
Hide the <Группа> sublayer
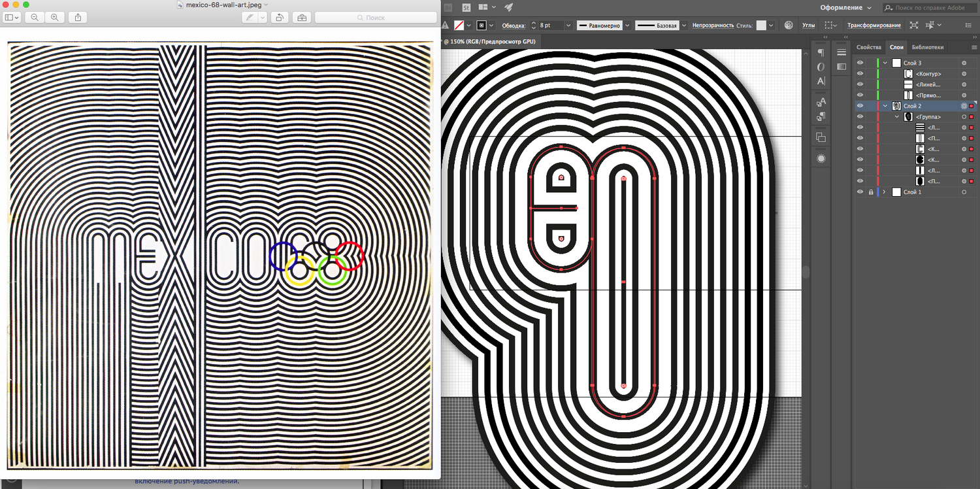860,117
